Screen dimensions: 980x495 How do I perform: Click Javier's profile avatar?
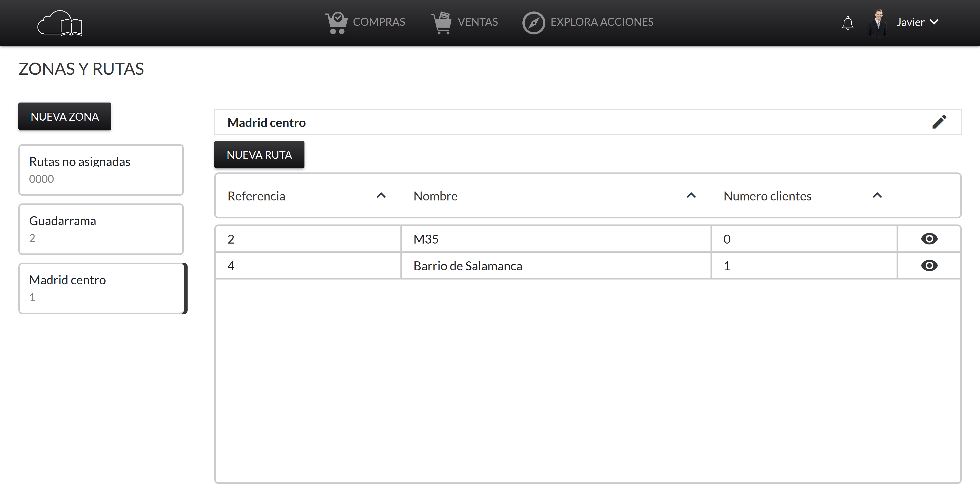pos(877,23)
